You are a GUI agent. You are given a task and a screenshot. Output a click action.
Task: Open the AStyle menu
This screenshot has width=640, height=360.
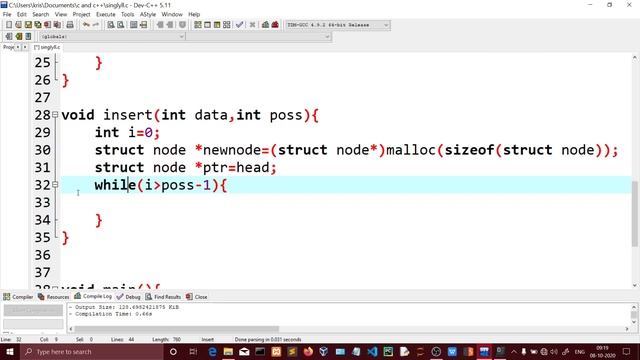148,14
